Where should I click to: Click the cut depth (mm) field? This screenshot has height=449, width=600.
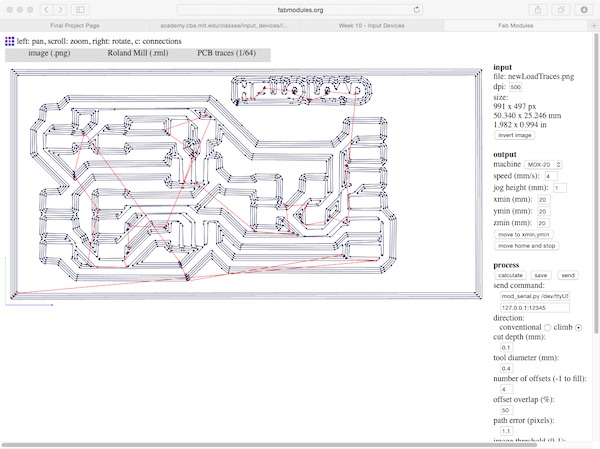pos(506,348)
